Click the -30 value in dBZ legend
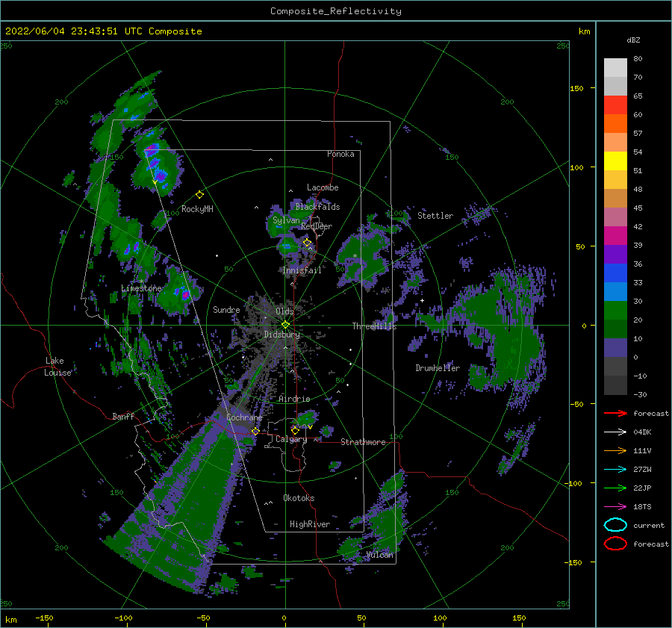Viewport: 672px width, 628px height. (x=640, y=394)
